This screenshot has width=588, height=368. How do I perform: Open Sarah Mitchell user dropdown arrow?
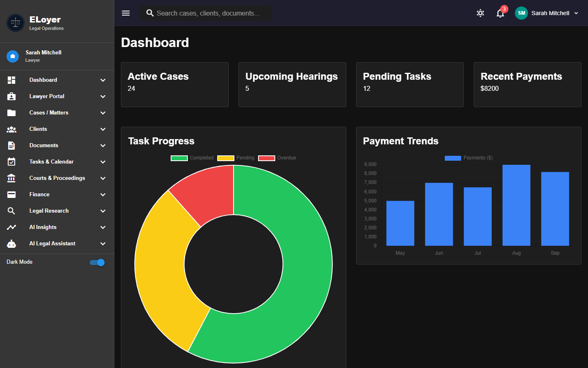pos(576,13)
